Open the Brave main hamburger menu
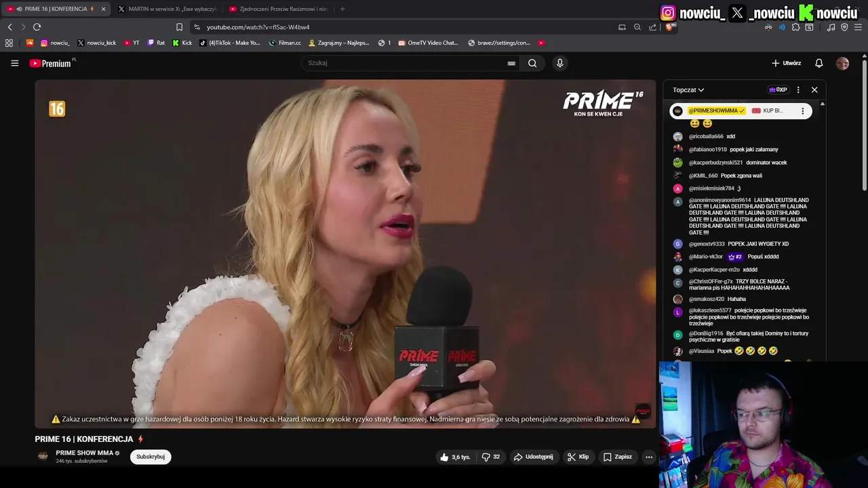 (x=859, y=27)
